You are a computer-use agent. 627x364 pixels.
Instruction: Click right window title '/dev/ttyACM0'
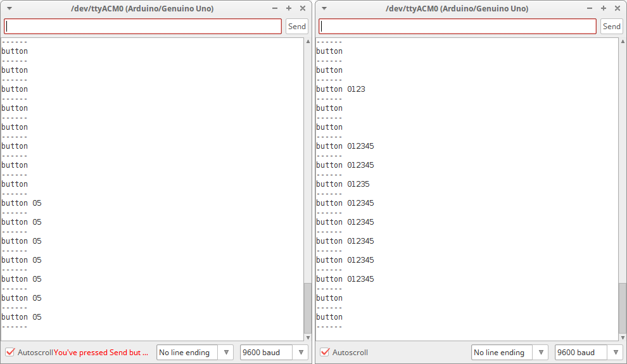457,8
